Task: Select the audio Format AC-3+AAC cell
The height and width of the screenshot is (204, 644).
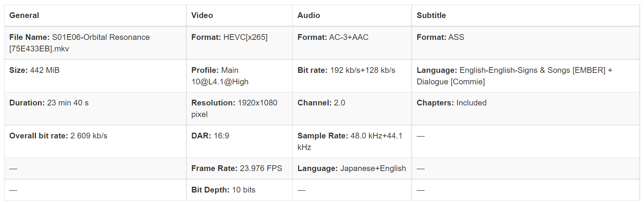Action: (x=333, y=37)
